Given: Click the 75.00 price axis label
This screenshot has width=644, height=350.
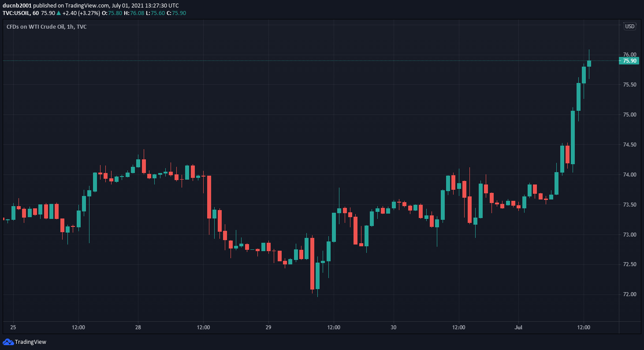Looking at the screenshot, I should (x=629, y=115).
